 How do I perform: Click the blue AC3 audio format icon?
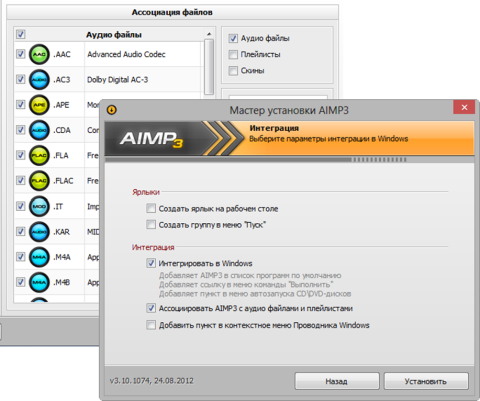coord(39,80)
